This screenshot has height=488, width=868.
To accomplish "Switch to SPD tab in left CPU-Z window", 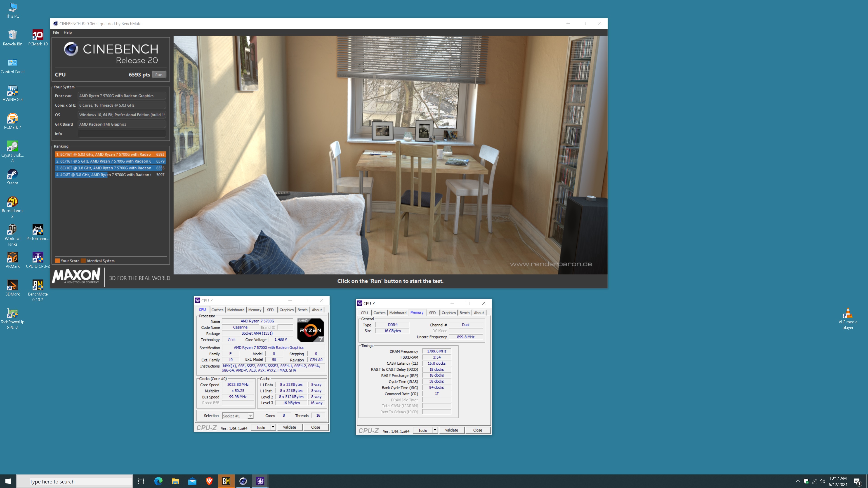I will tap(270, 310).
